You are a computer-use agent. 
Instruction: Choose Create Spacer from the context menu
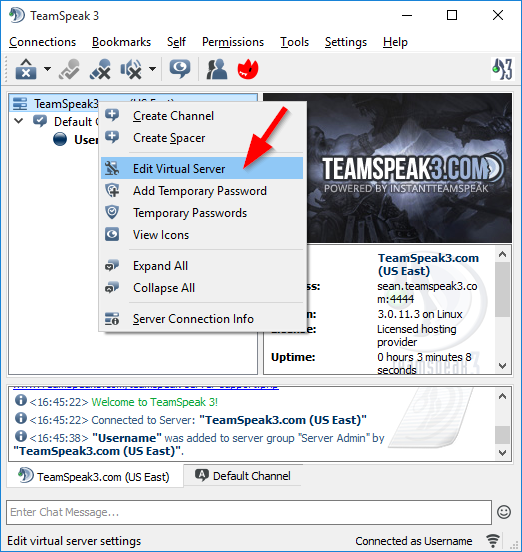(x=202, y=138)
